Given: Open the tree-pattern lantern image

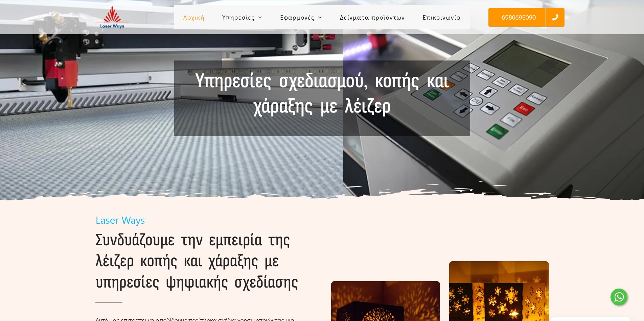Looking at the screenshot, I should (385, 301).
